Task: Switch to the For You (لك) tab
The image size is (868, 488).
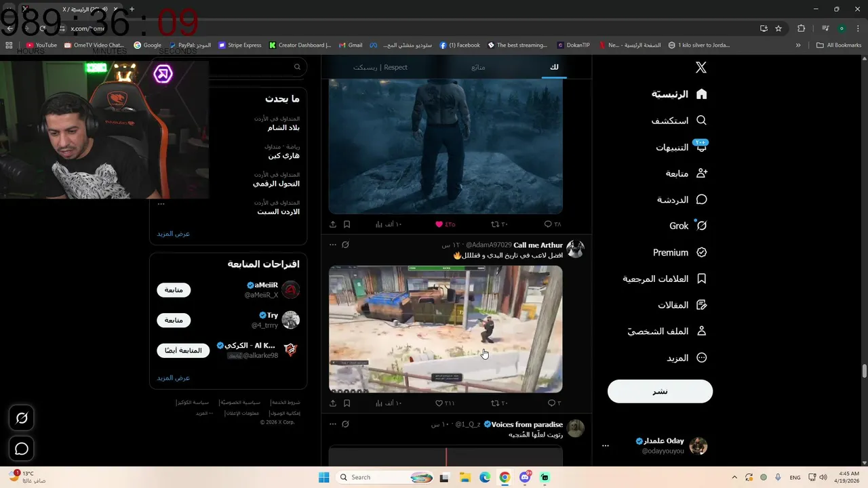Action: pyautogui.click(x=554, y=67)
